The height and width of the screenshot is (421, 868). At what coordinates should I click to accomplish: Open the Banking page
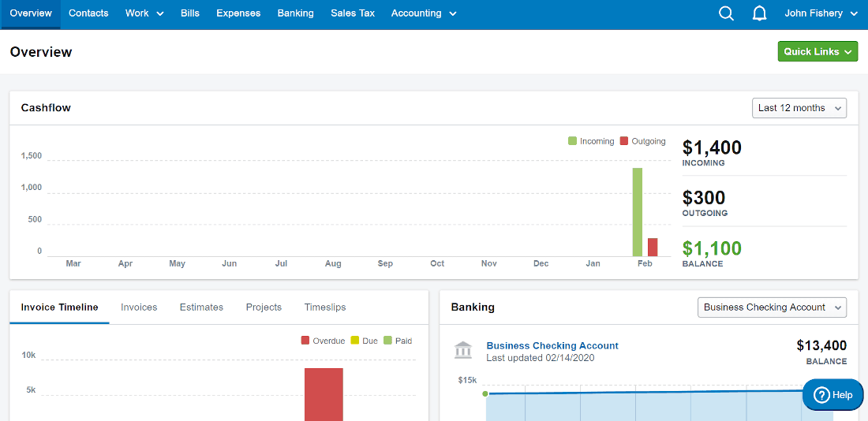coord(296,13)
